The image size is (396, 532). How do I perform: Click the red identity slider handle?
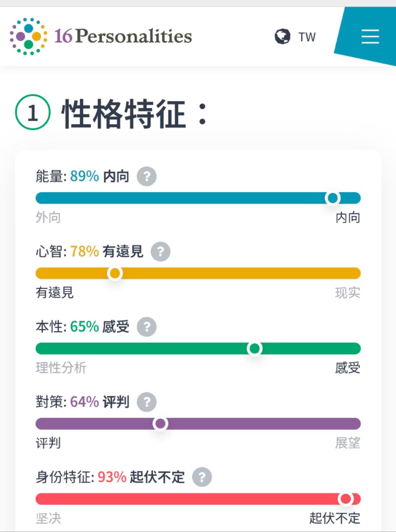coord(345,499)
